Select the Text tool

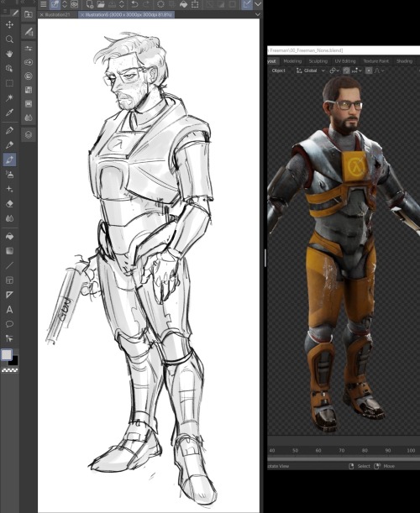9,310
